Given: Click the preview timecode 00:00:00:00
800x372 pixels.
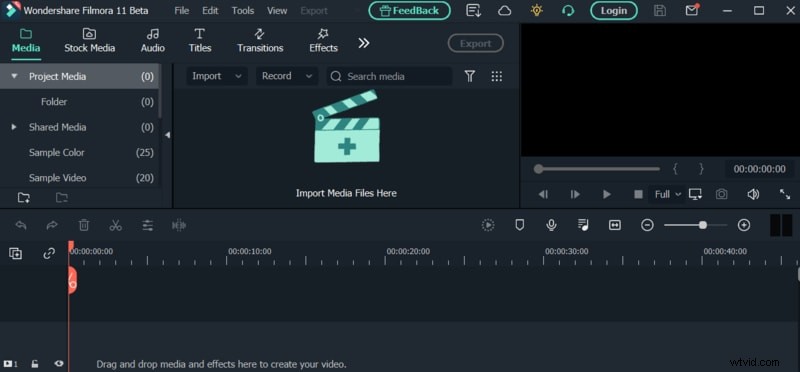Looking at the screenshot, I should (760, 169).
